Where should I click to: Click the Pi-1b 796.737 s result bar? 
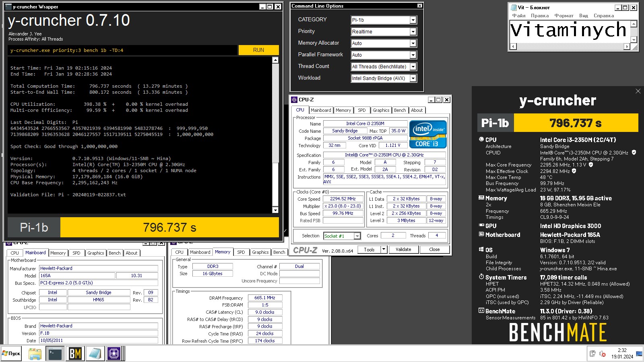(143, 227)
